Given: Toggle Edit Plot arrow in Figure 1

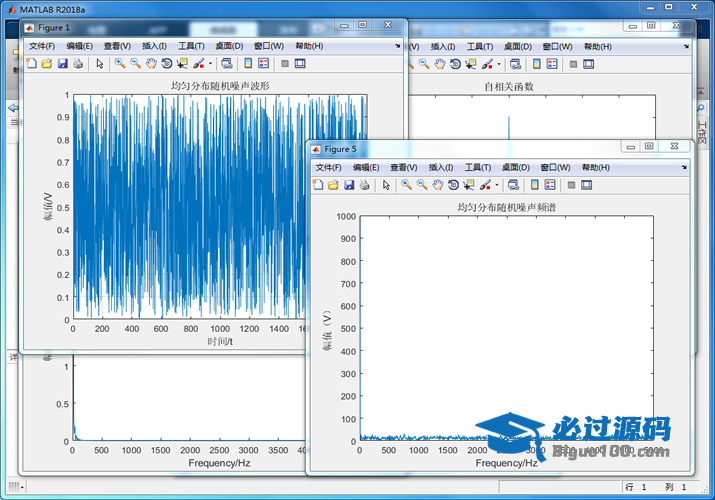Looking at the screenshot, I should click(99, 64).
